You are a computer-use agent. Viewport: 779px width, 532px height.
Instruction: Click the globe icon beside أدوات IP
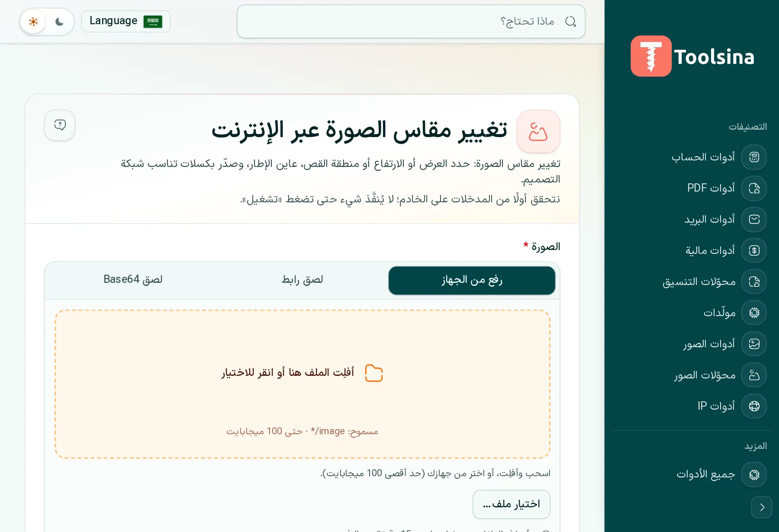coord(754,406)
